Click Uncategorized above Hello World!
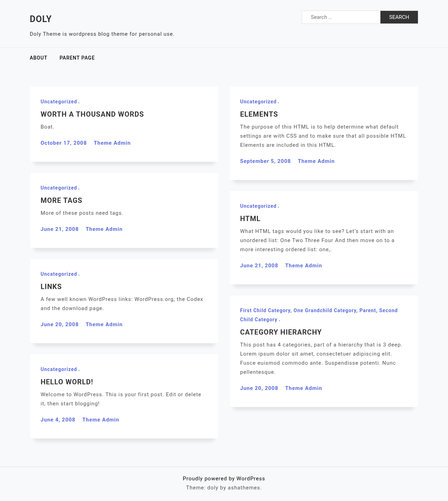Viewport: 448px width, 501px height. pos(59,369)
